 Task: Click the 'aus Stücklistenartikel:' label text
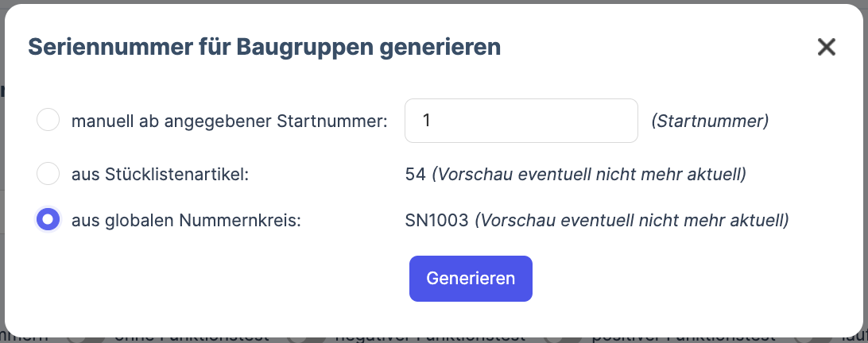tap(160, 175)
